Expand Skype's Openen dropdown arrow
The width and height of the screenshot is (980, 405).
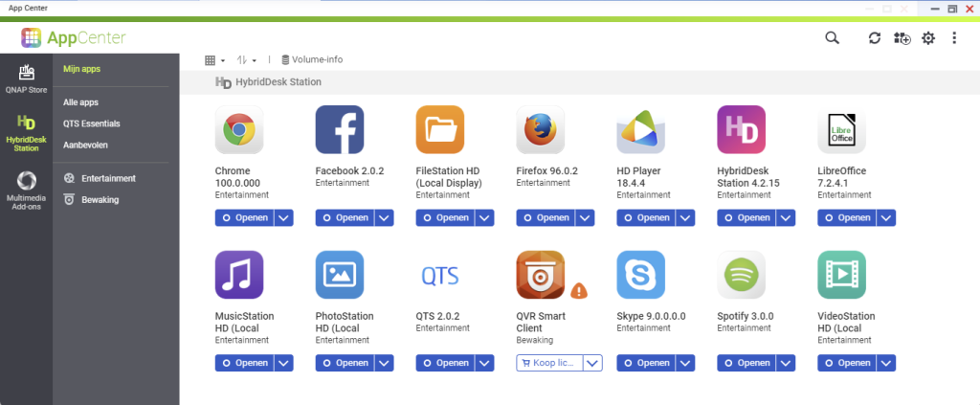(x=685, y=363)
